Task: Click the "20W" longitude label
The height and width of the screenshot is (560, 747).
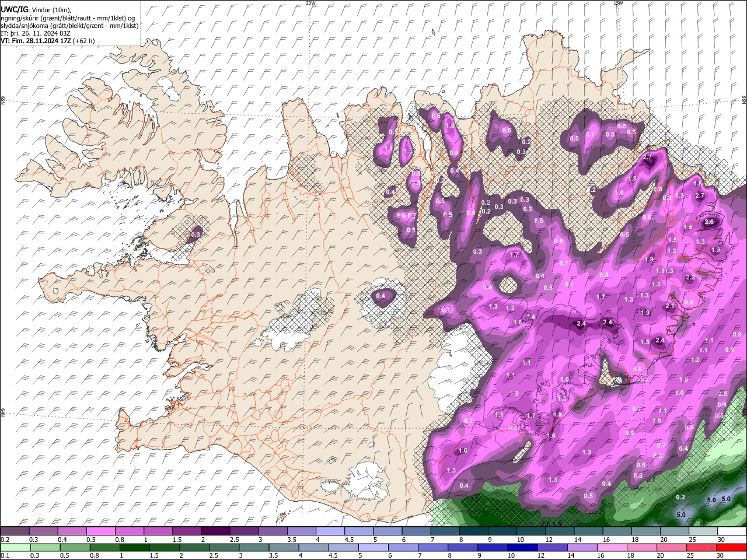Action: tap(310, 3)
